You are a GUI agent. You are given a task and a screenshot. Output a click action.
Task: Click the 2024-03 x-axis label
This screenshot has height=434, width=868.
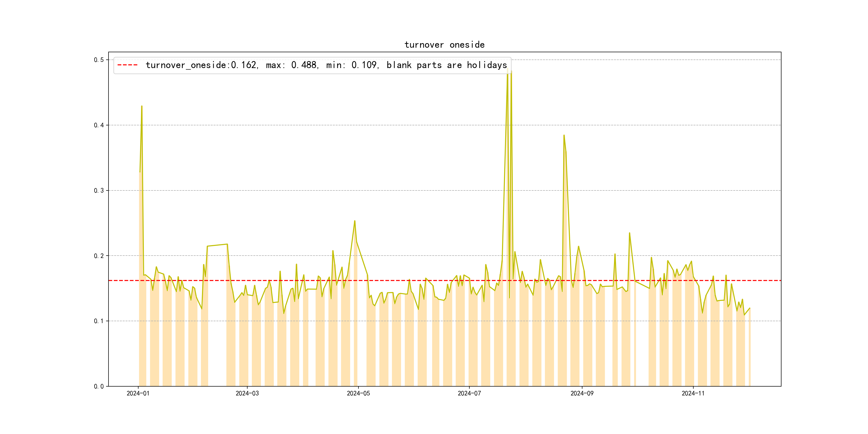click(x=247, y=393)
